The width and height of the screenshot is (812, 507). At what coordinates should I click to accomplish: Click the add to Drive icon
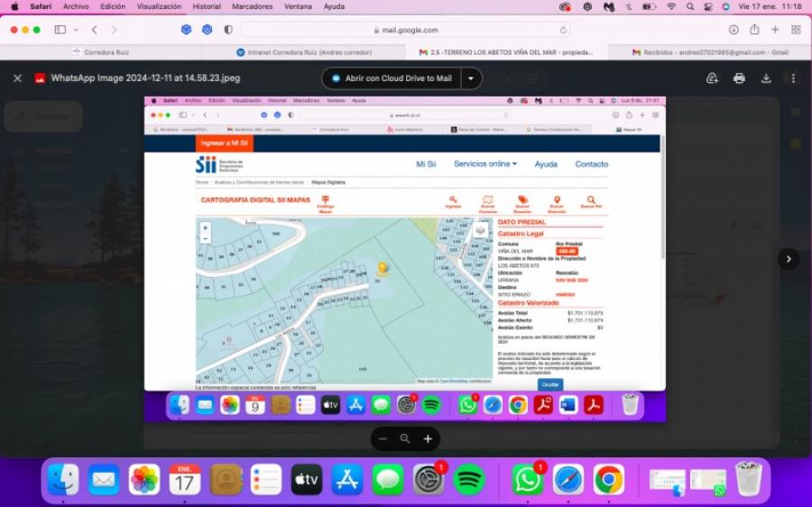(712, 78)
